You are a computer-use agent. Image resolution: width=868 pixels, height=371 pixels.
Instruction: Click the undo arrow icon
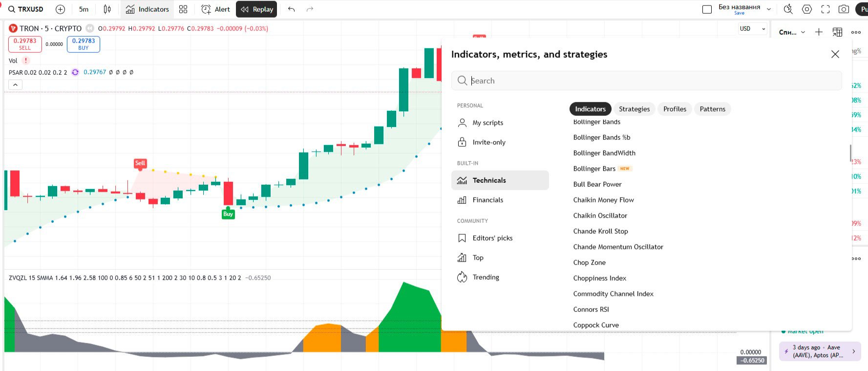(292, 9)
